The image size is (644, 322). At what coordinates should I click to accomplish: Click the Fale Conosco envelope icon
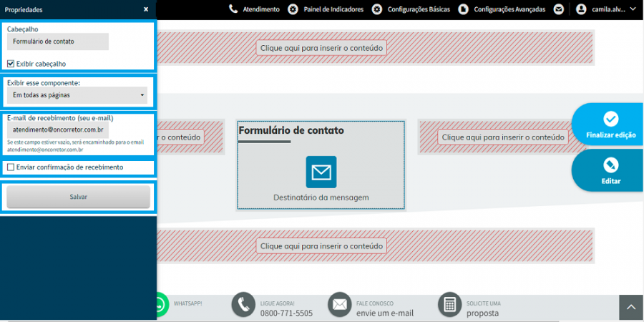(x=340, y=305)
